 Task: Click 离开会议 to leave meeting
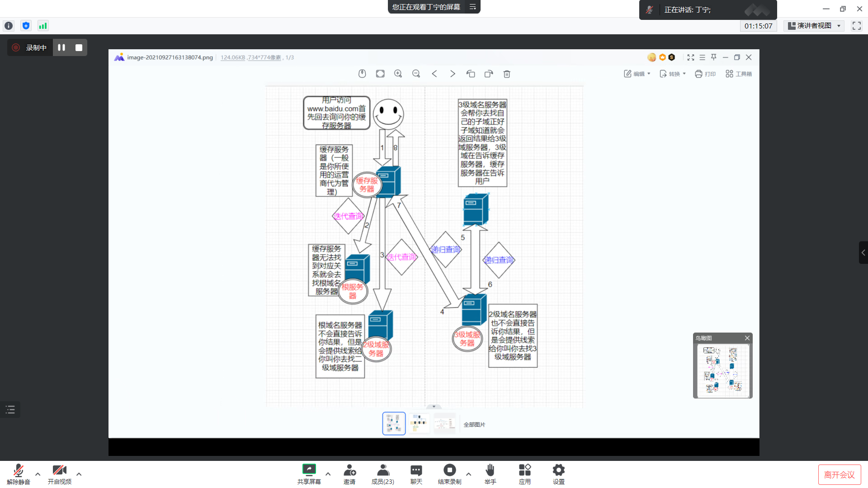click(x=839, y=474)
